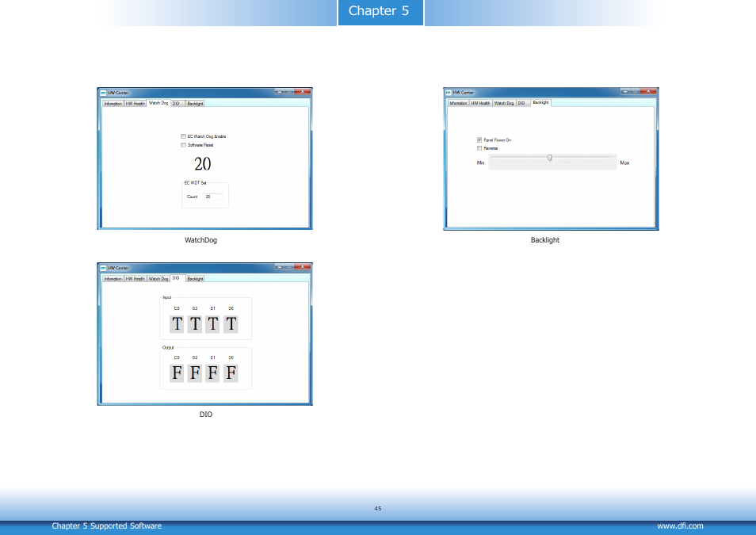Select the active Backlight tab in Backlight window
Viewport: 756px width, 535px height.
point(540,102)
